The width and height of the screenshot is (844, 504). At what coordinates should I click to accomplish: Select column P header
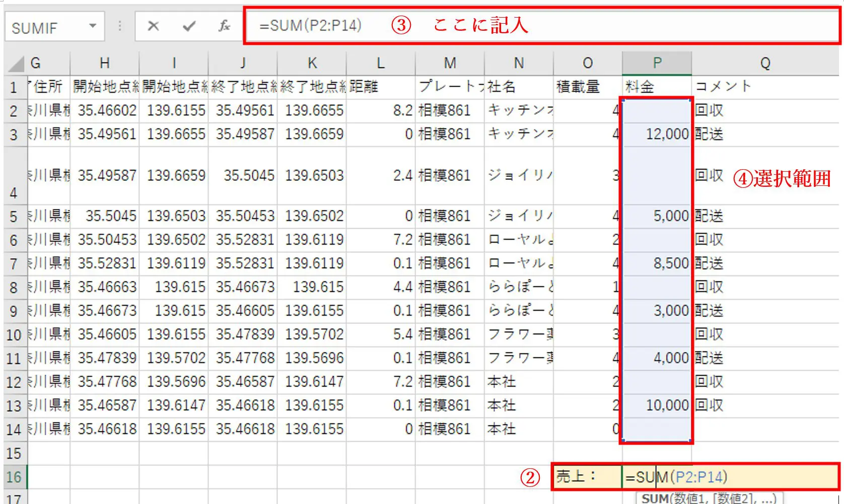(657, 63)
